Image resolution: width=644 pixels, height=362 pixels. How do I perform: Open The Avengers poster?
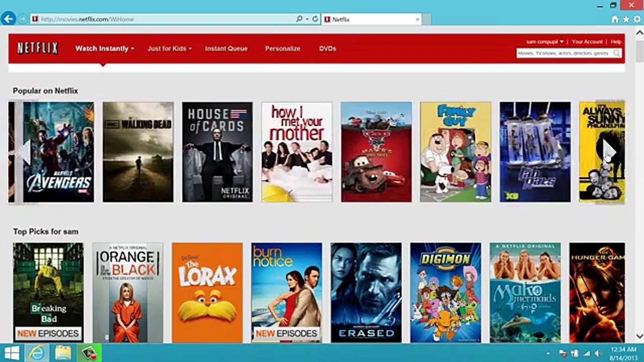pyautogui.click(x=58, y=152)
